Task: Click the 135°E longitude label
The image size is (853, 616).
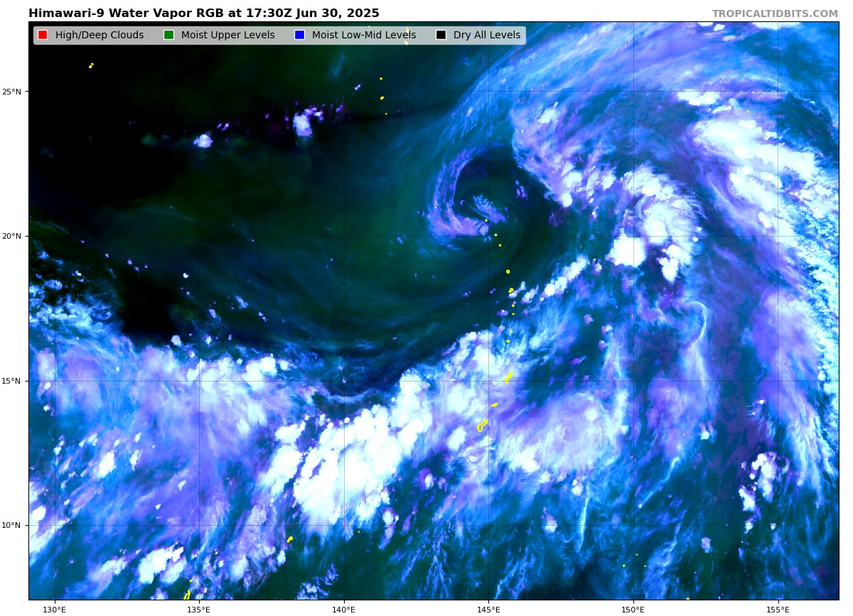Action: (x=199, y=609)
